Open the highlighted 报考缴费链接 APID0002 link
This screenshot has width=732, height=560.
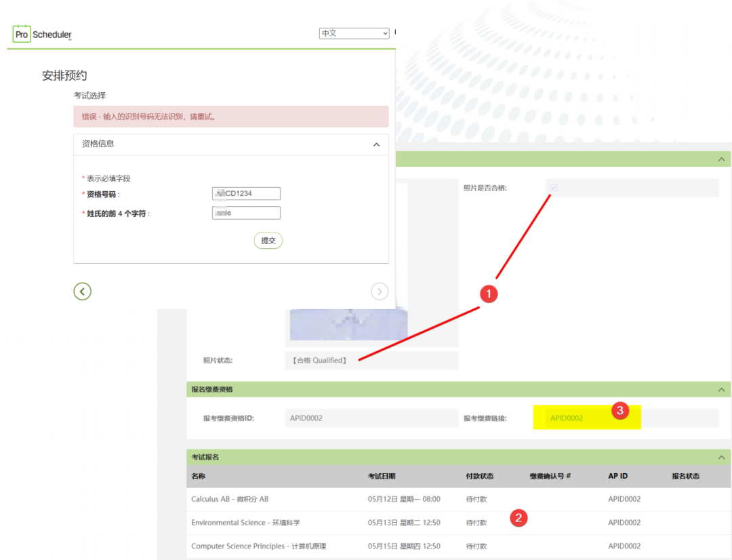pos(567,418)
